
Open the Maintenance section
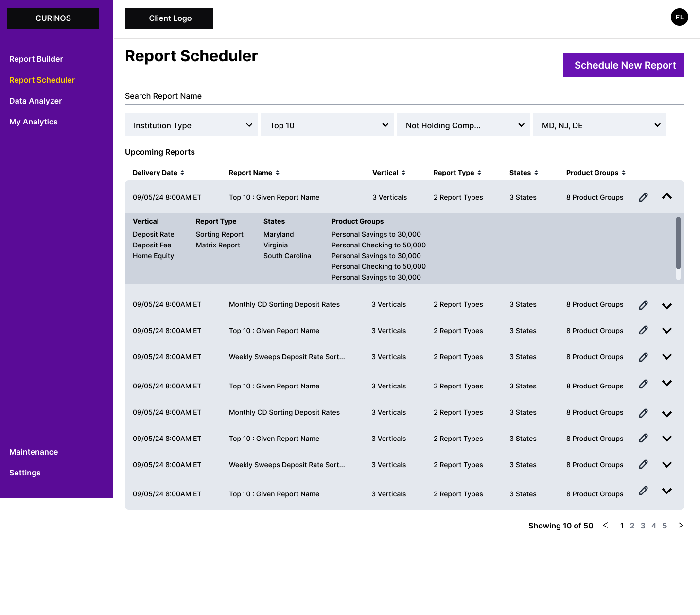34,452
